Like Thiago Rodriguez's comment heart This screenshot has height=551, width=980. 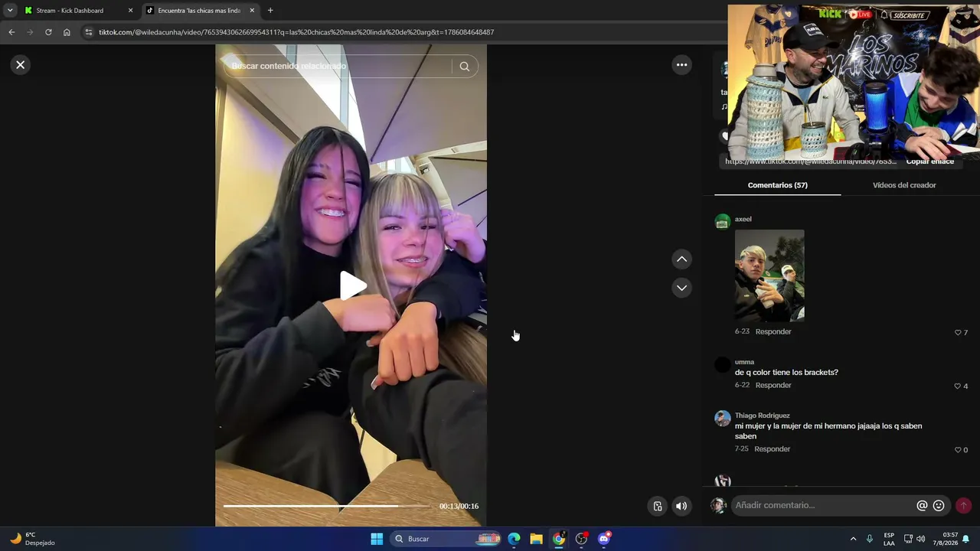[958, 450]
